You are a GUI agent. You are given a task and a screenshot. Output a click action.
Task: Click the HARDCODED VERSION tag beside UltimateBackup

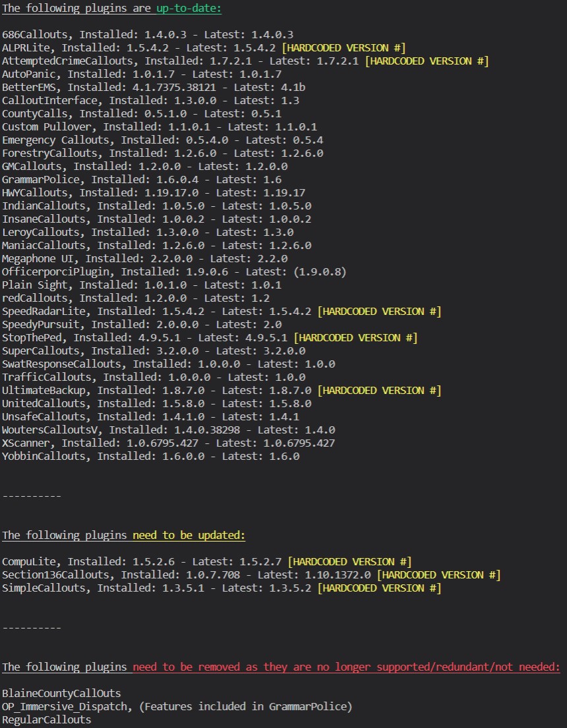379,390
